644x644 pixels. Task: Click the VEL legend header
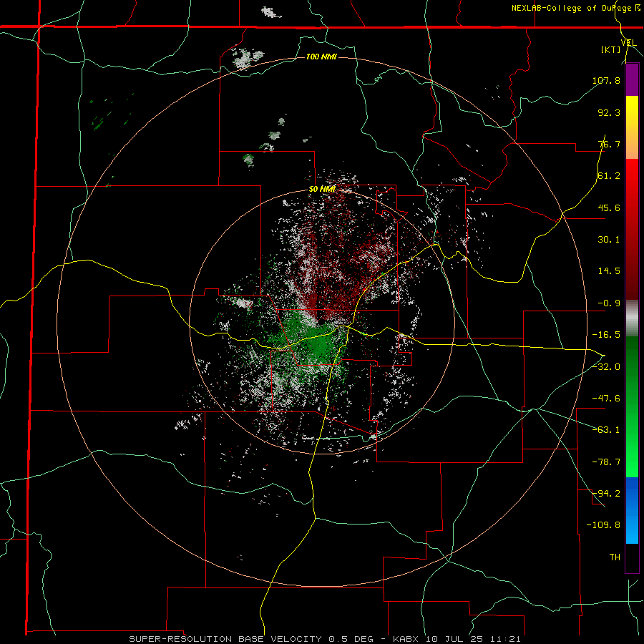click(628, 43)
